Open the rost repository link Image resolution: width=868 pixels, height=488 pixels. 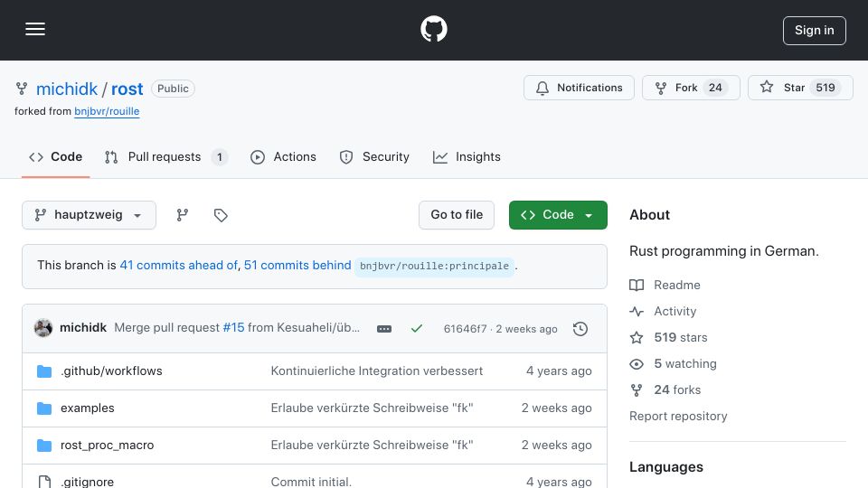[x=127, y=89]
